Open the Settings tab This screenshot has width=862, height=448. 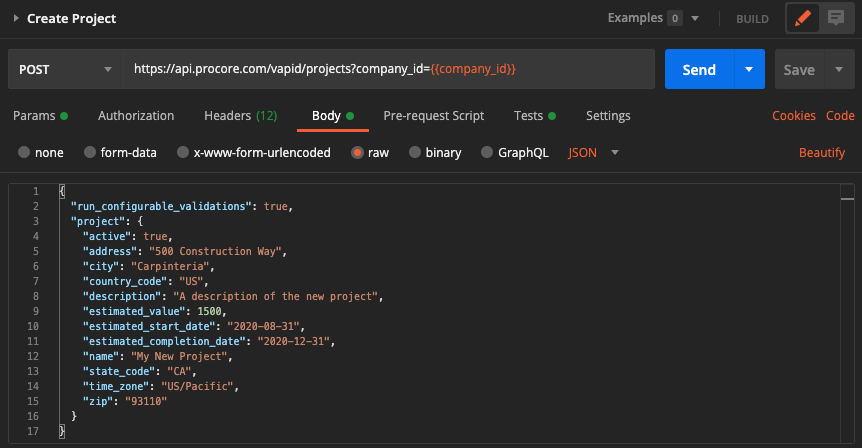click(608, 115)
